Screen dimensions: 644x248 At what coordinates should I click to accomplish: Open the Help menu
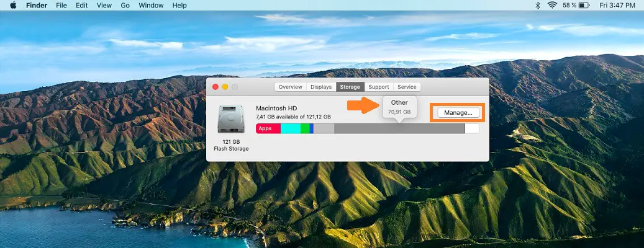pos(179,6)
